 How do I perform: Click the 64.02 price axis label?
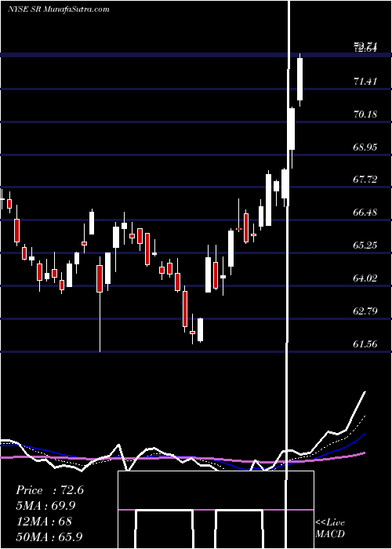pyautogui.click(x=365, y=278)
